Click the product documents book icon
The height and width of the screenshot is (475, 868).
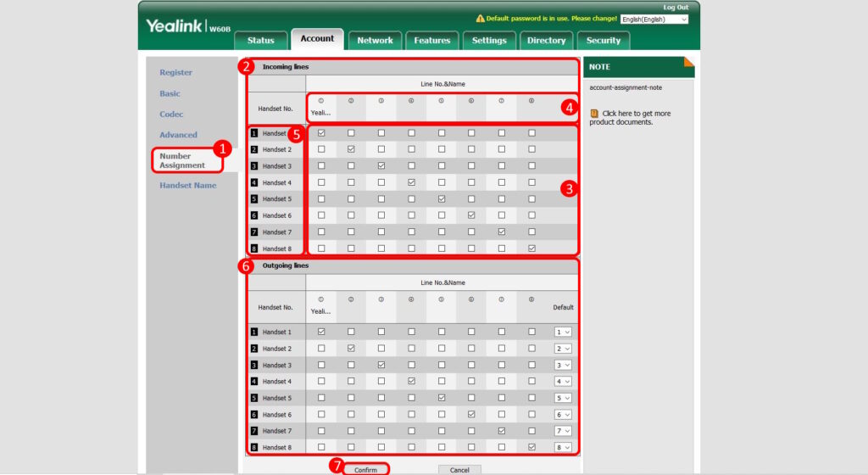point(594,113)
